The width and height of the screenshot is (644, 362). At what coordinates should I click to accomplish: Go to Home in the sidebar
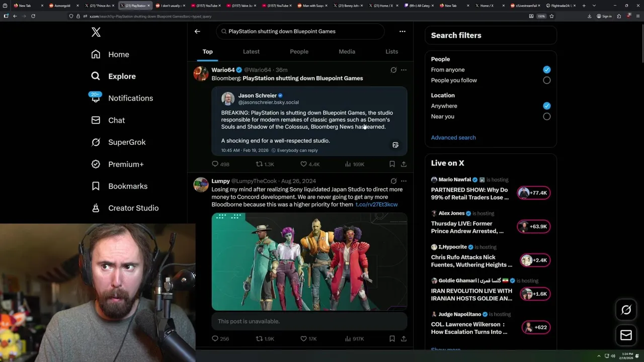click(110, 54)
